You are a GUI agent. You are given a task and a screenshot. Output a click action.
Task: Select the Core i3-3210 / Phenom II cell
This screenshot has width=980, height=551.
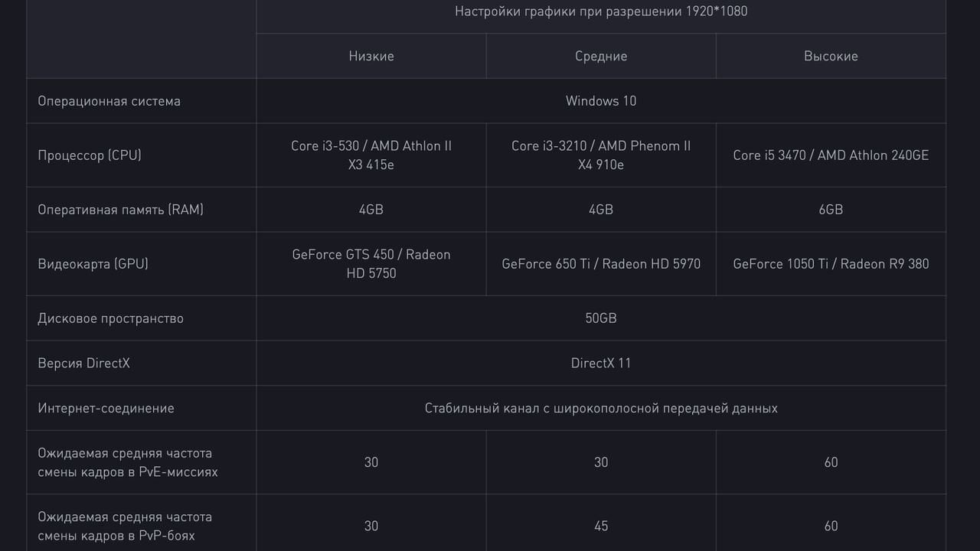click(x=601, y=155)
